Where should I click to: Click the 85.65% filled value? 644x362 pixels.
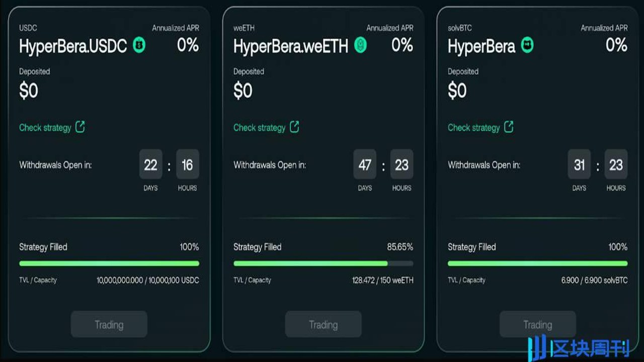[400, 247]
